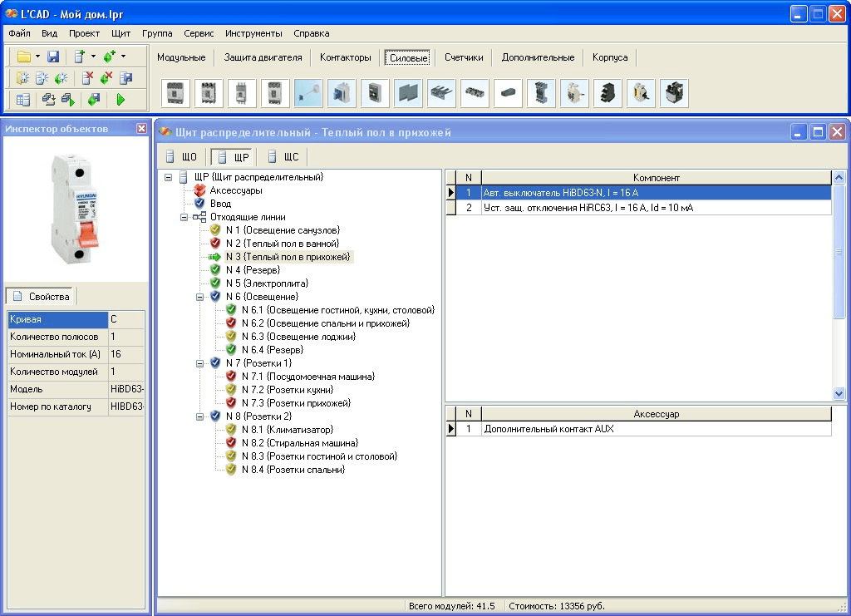Screen dimensions: 851x616
Task: Select the last component thumbnail in the palette row
Action: click(674, 93)
